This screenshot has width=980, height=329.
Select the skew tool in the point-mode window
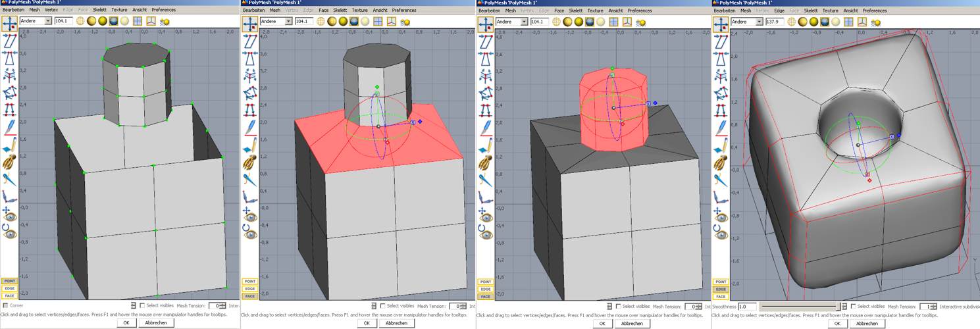[x=10, y=41]
